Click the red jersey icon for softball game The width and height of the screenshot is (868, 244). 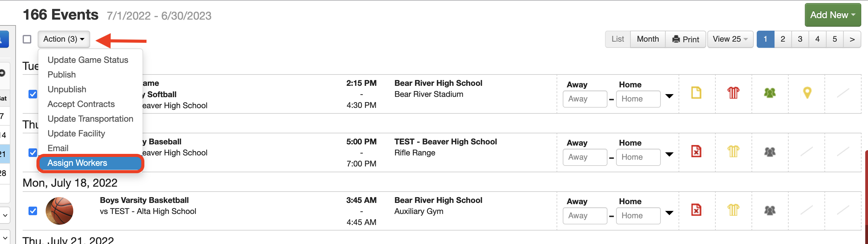tap(733, 93)
